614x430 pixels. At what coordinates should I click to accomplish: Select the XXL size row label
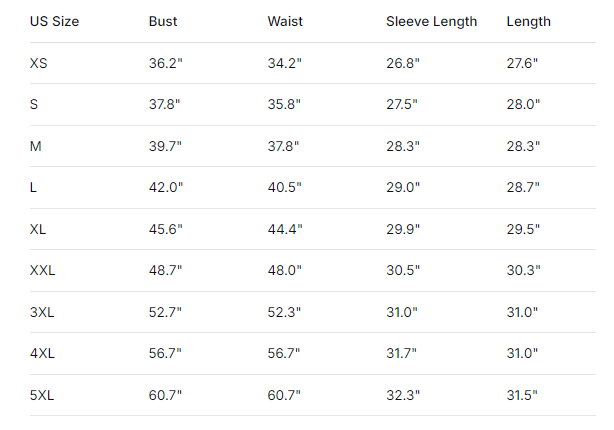(x=43, y=271)
